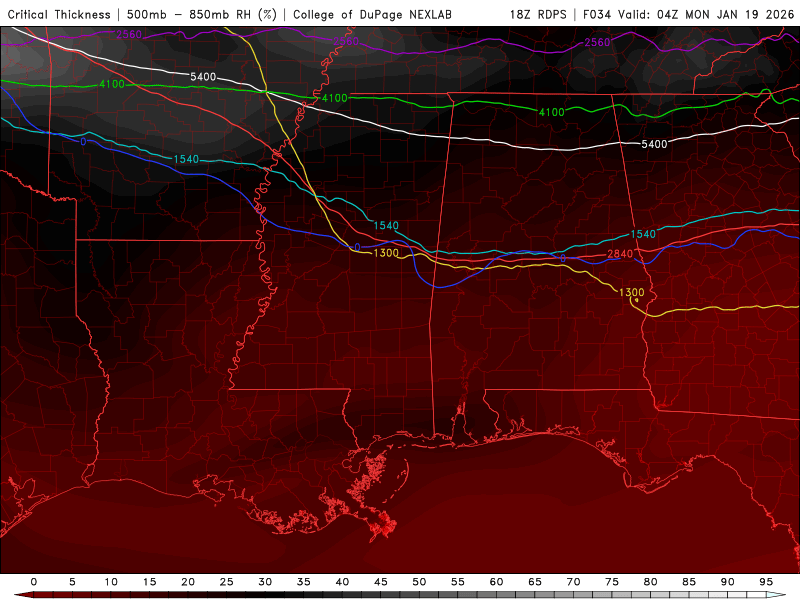Click the "Critical Thickness" title text
800x600 pixels.
coord(59,15)
